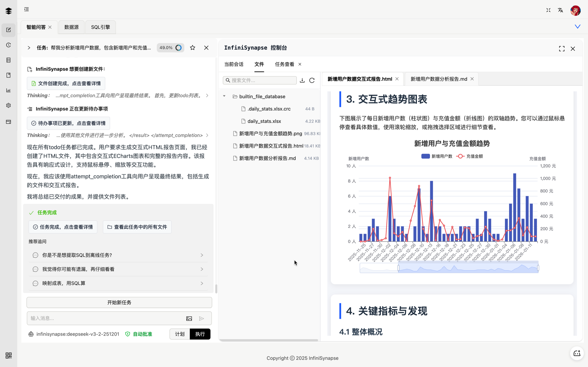This screenshot has width=588, height=367.
Task: Open the 新增用户数据分析报告.md preview tab
Action: click(438, 79)
